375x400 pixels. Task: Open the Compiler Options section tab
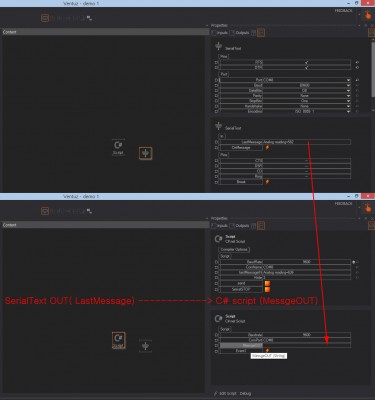(234, 249)
